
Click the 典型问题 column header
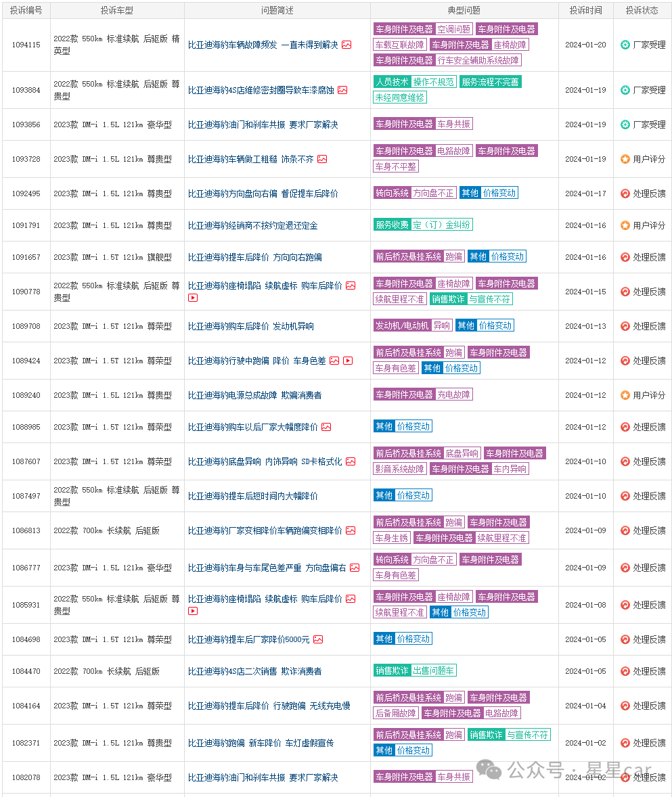464,11
